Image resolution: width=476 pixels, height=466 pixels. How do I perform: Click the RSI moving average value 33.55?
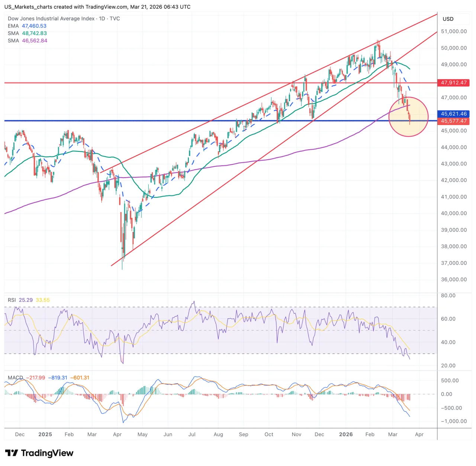pyautogui.click(x=43, y=300)
